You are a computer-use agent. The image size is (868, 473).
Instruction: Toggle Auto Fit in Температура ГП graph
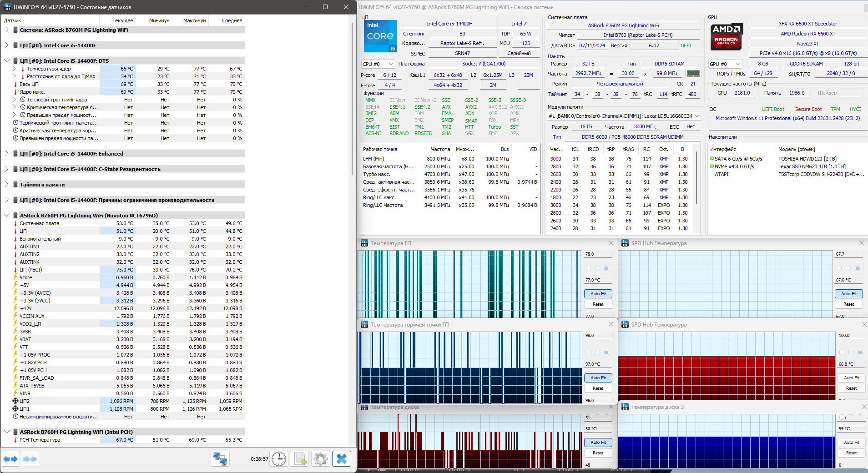[x=598, y=294]
